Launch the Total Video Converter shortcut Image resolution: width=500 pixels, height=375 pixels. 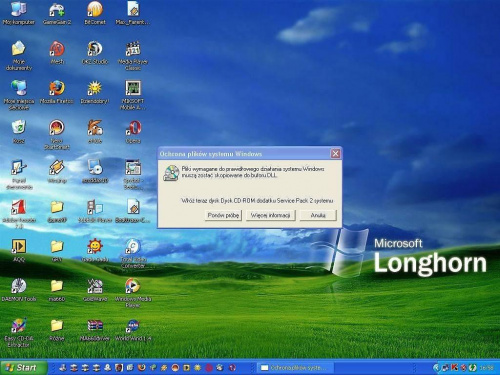[133, 254]
